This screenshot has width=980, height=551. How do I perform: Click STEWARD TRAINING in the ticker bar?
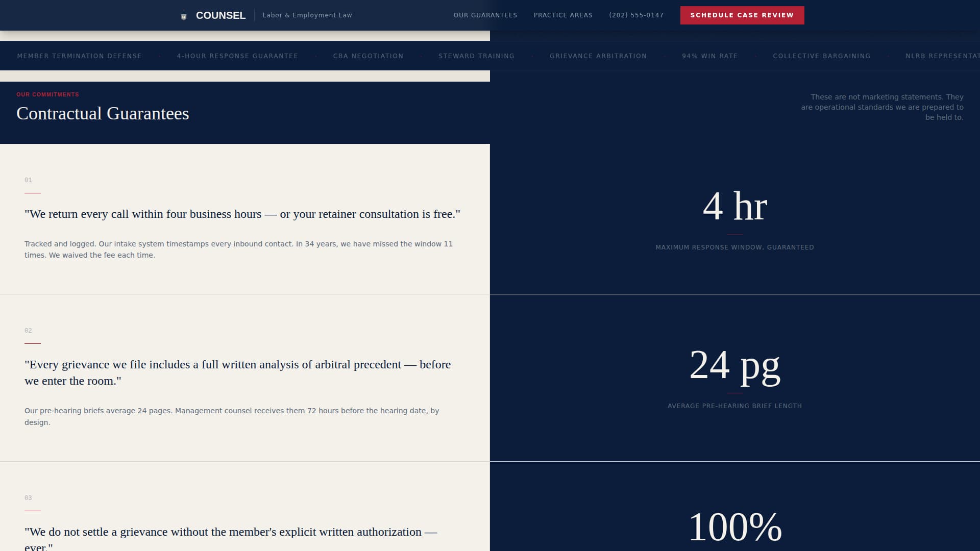coord(476,56)
